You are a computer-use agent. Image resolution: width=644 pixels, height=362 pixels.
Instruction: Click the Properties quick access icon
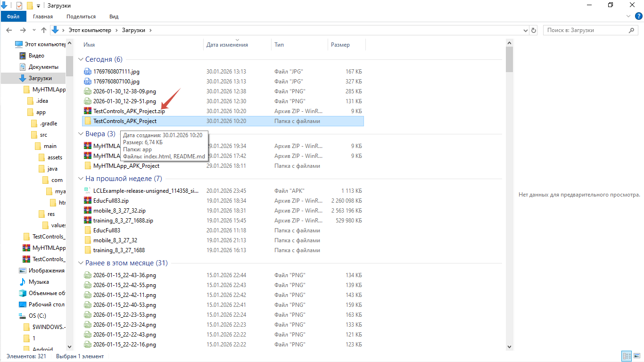(19, 5)
